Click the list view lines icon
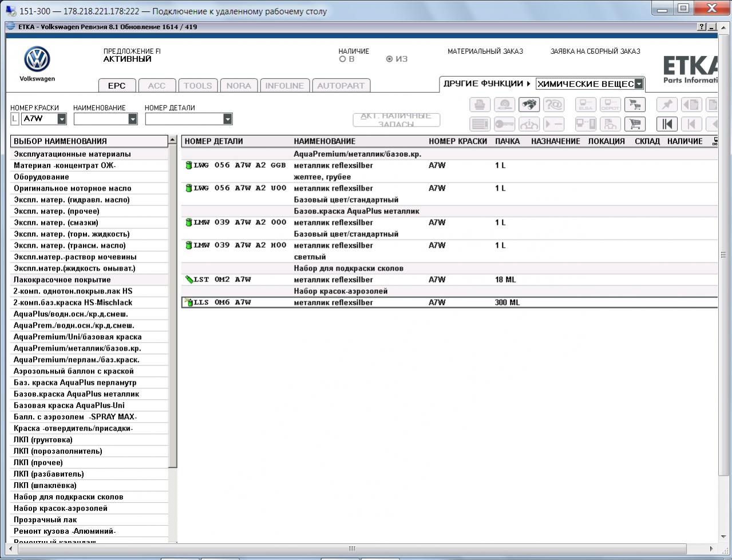Image resolution: width=732 pixels, height=560 pixels. 480,124
